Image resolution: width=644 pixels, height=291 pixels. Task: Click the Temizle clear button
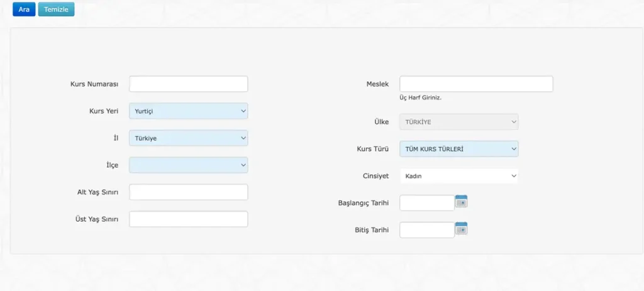click(56, 9)
